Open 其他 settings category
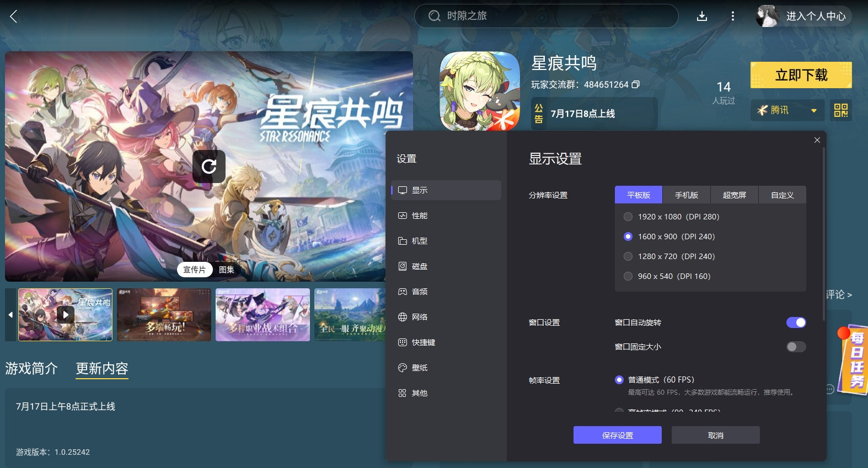 point(446,393)
